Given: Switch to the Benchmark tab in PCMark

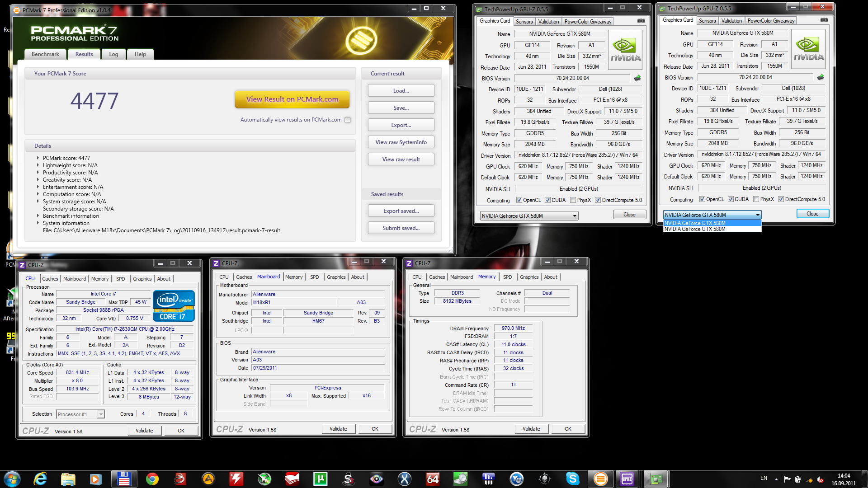Looking at the screenshot, I should tap(45, 54).
